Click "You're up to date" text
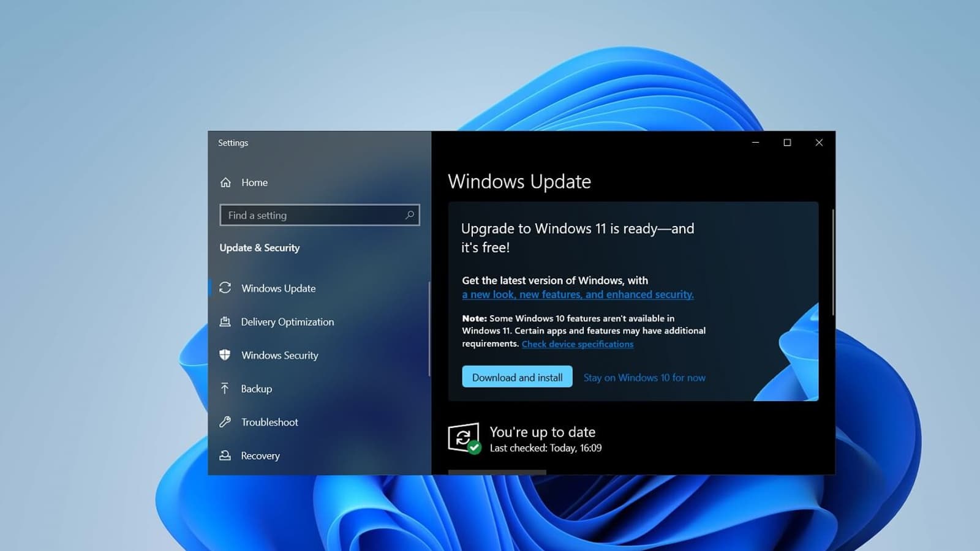Viewport: 980px width, 551px height. tap(543, 432)
